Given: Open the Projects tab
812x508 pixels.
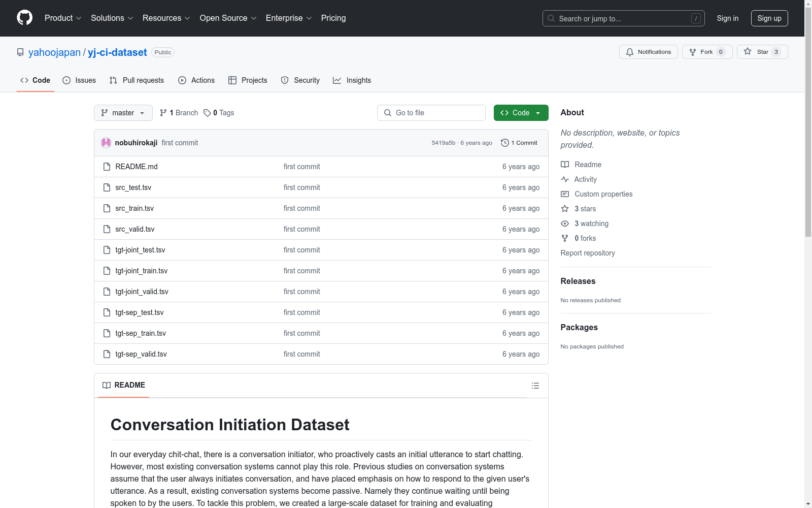Looking at the screenshot, I should pos(248,80).
